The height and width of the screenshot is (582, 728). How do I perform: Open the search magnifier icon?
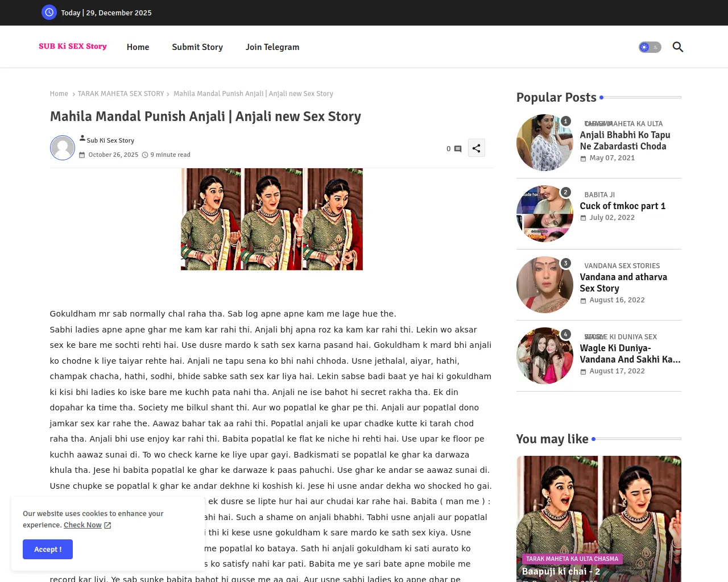(677, 47)
